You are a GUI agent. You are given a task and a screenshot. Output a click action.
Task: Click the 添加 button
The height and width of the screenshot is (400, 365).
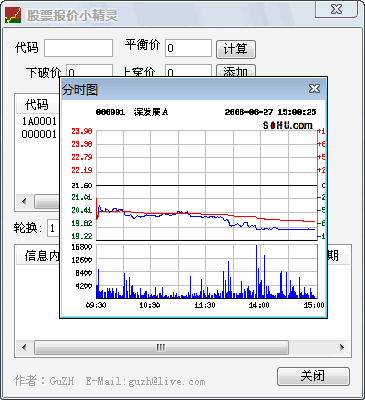tap(236, 71)
